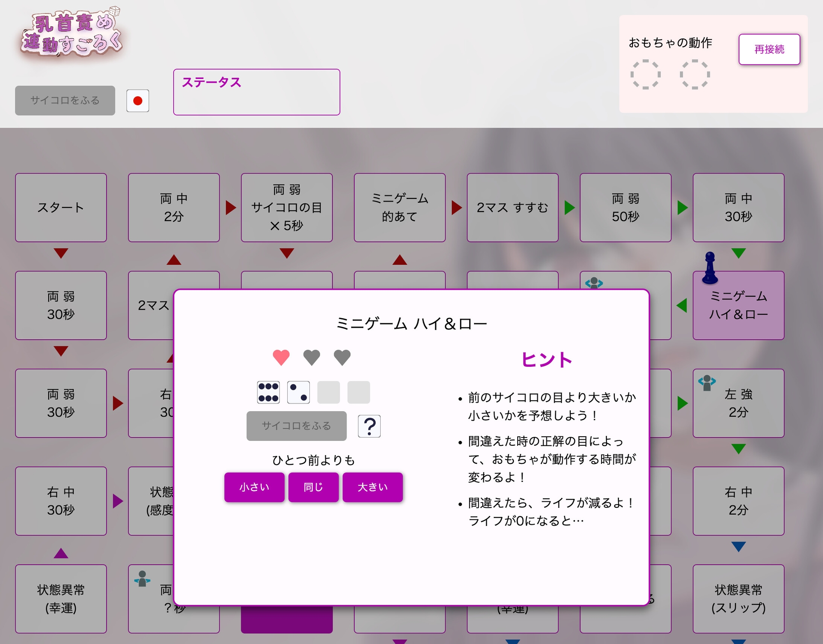The image size is (823, 644).
Task: Click the two-pip die in the mini-game
Action: point(298,392)
